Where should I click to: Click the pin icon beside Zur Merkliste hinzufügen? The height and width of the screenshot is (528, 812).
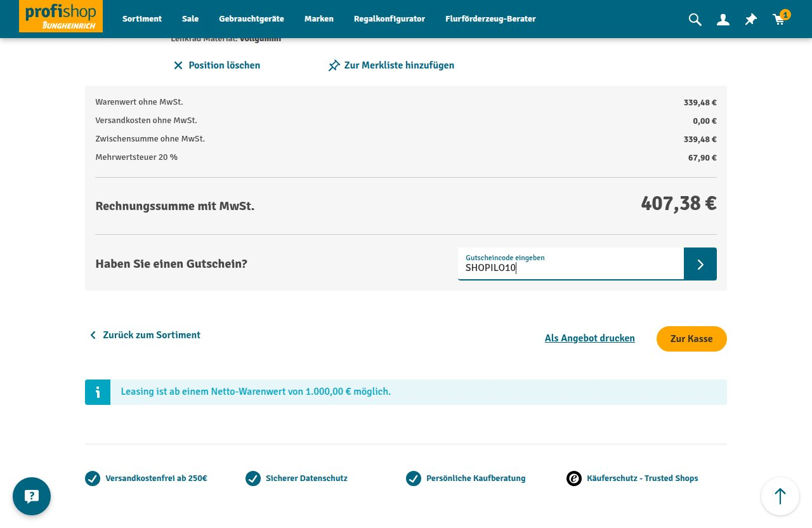(334, 65)
